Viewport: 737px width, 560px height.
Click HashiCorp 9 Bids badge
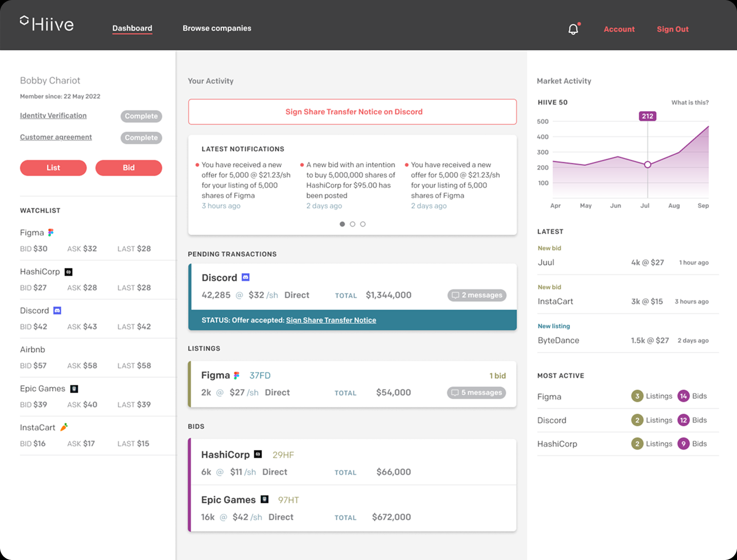[683, 444]
